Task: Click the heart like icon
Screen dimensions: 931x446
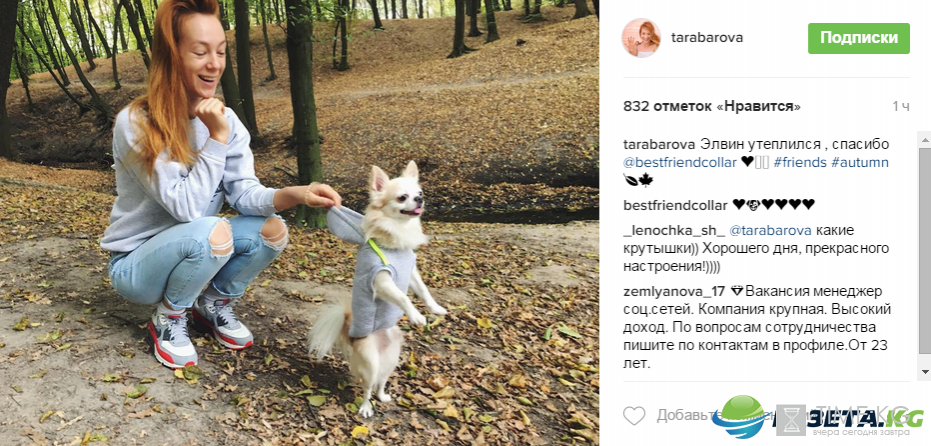Action: coord(634,416)
